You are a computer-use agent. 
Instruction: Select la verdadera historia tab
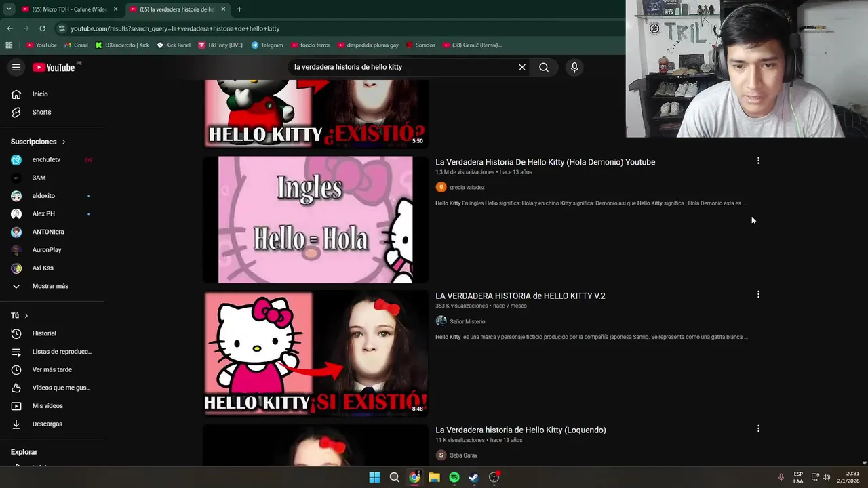pyautogui.click(x=178, y=9)
